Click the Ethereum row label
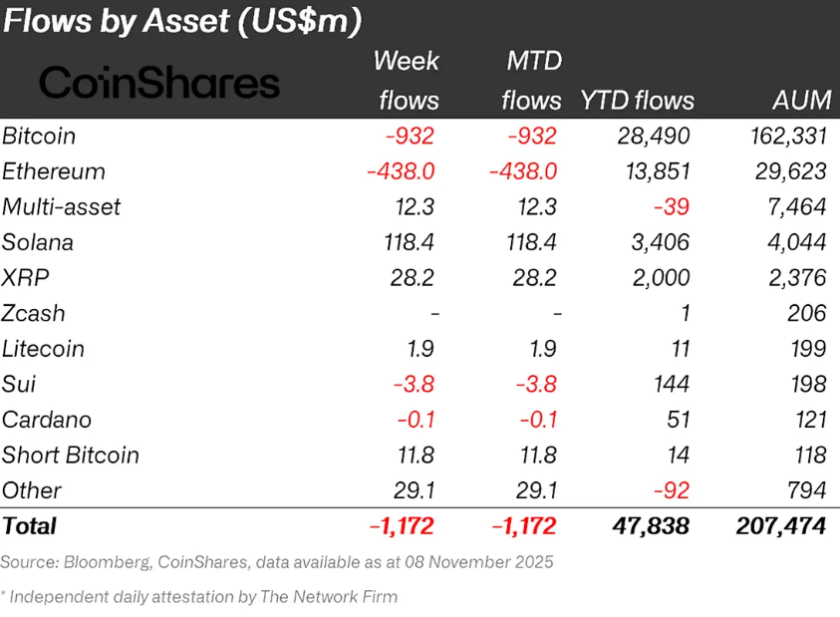The height and width of the screenshot is (617, 840). pyautogui.click(x=53, y=171)
